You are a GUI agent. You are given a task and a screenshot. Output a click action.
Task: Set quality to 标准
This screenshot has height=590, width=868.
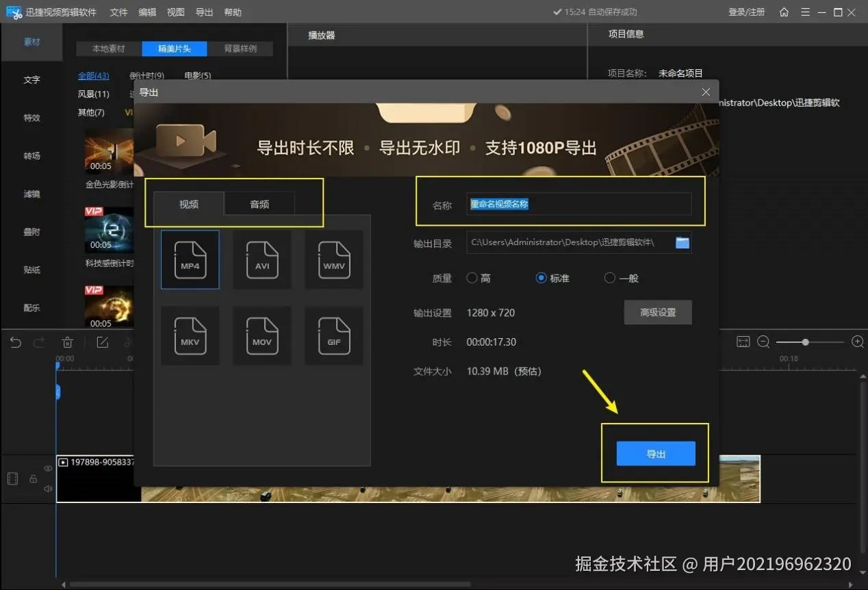point(553,278)
